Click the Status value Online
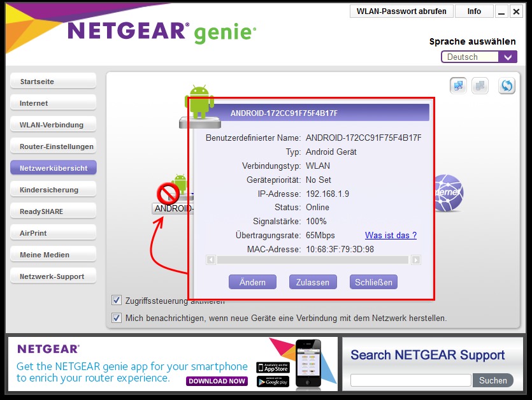 (317, 207)
